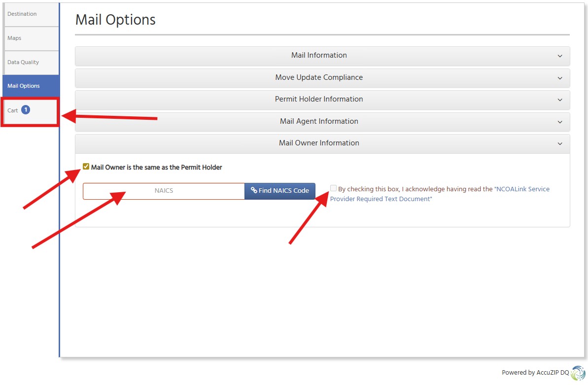Expand the Mail Information section
Screen dimensions: 588x385
319,56
